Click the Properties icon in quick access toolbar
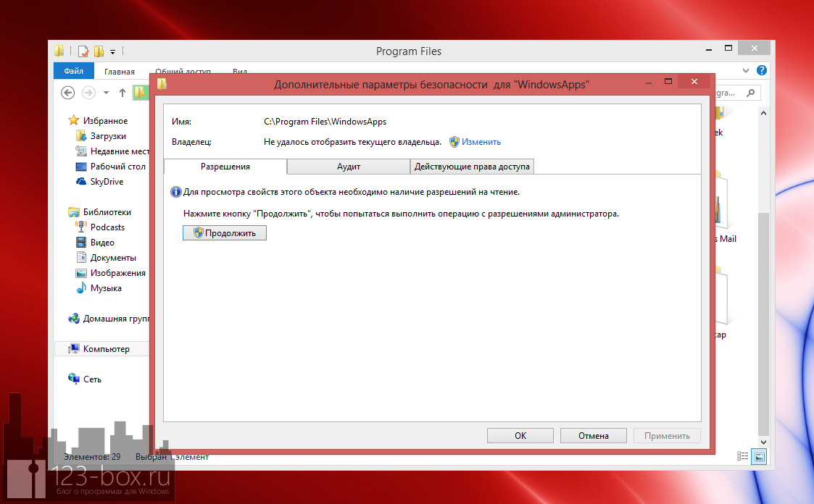The image size is (814, 504). 83,51
